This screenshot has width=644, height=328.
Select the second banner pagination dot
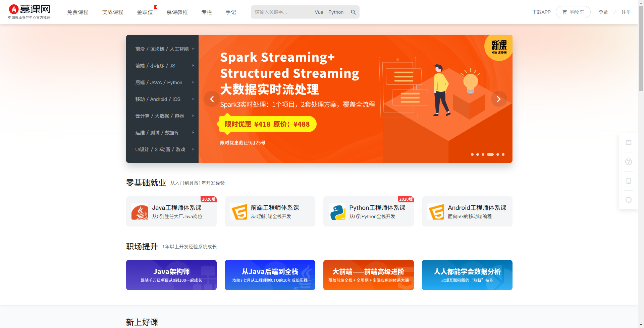point(478,154)
